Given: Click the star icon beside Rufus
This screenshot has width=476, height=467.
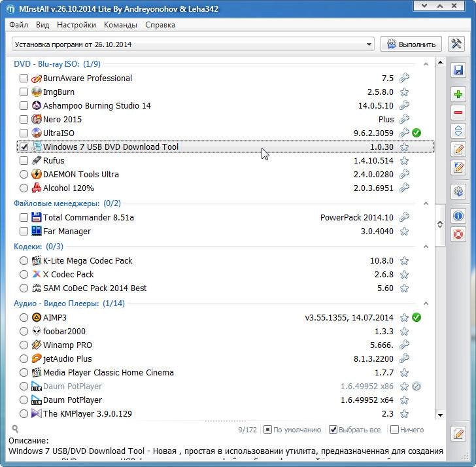Looking at the screenshot, I should click(404, 161).
